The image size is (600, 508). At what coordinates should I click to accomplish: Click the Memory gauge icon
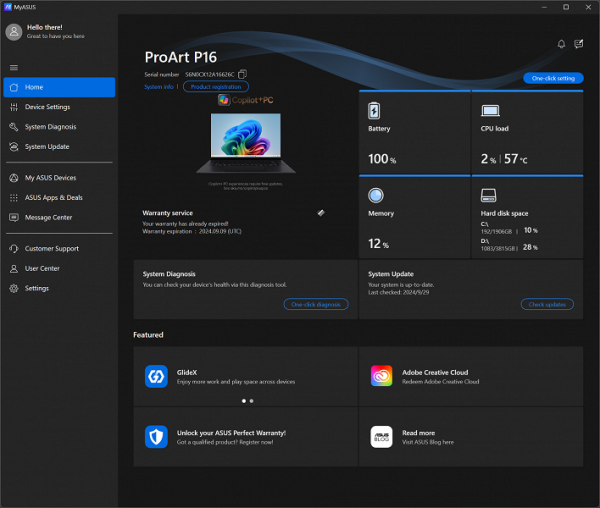376,196
